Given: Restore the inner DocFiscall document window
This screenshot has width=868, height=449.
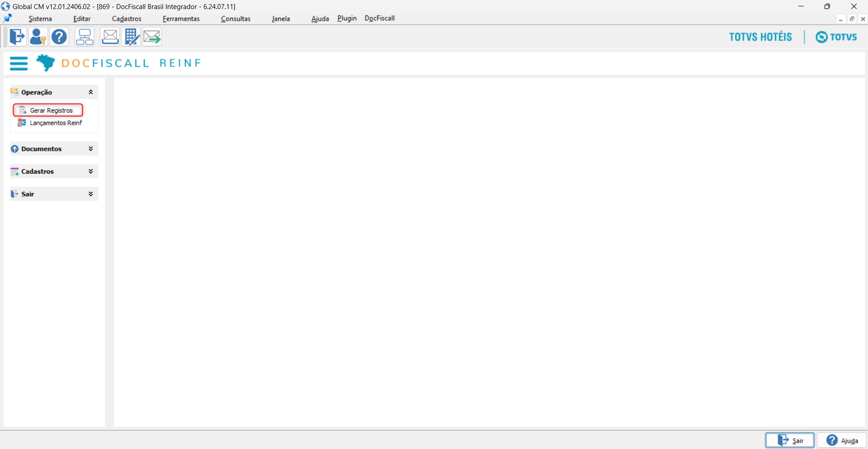Looking at the screenshot, I should 852,19.
